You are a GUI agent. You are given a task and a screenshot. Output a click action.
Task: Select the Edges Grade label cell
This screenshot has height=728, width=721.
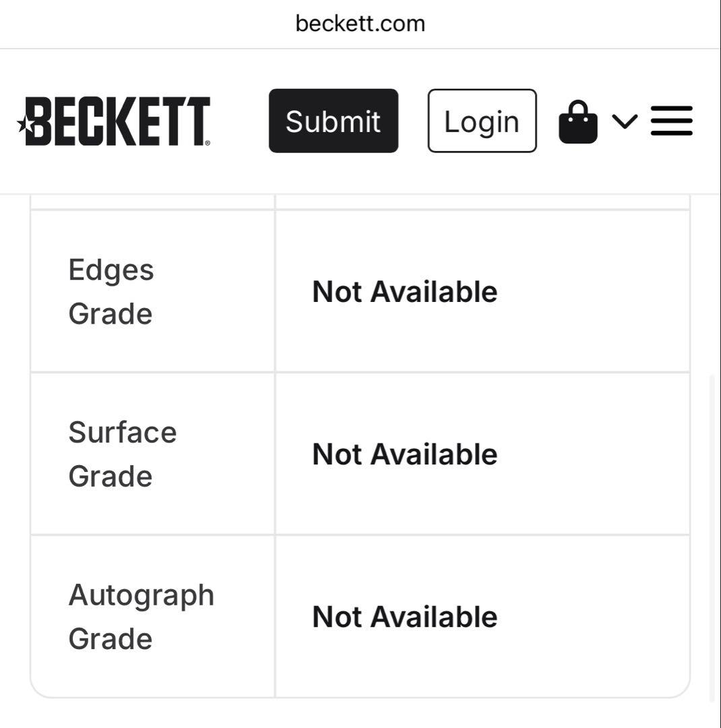point(152,291)
